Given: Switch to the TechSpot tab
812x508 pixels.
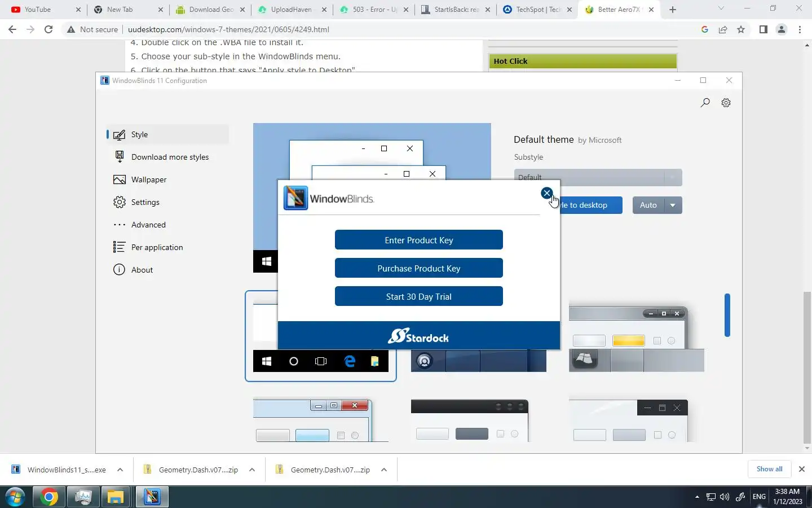Looking at the screenshot, I should pos(538,10).
